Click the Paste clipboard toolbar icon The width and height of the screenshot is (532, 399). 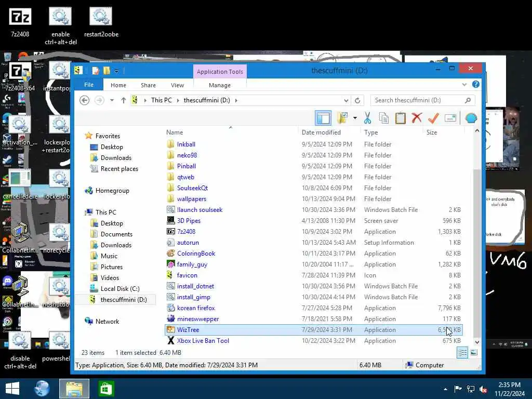(401, 118)
